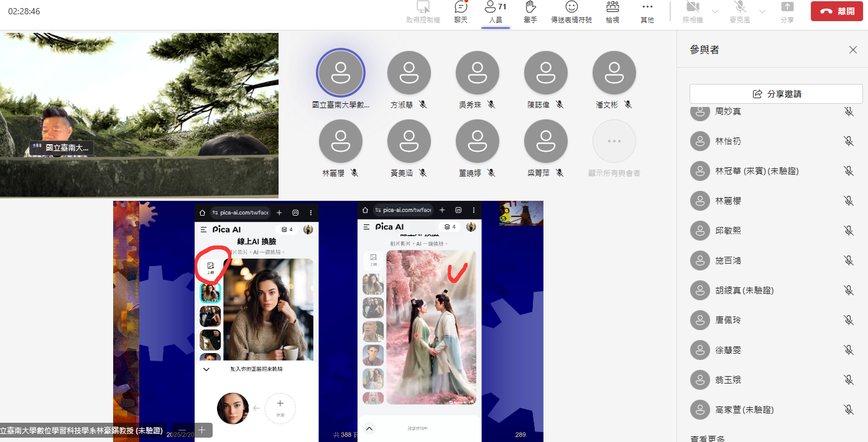Select participant 施百鴻 in the list
The height and width of the screenshot is (442, 868).
coord(772,260)
